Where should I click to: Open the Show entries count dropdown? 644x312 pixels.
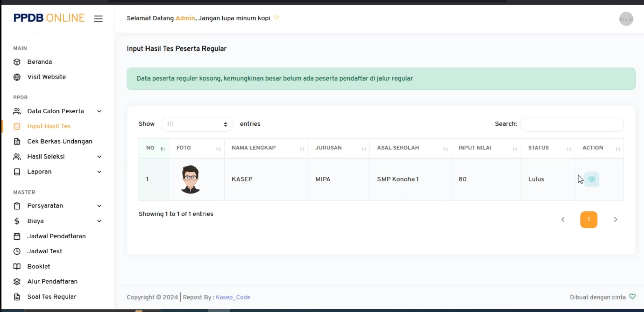[x=197, y=124]
